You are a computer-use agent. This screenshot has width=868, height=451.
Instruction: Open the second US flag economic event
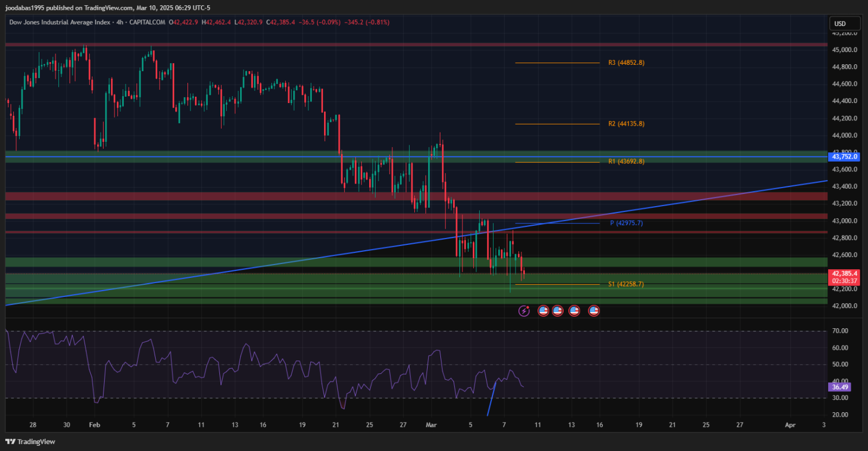pos(557,311)
